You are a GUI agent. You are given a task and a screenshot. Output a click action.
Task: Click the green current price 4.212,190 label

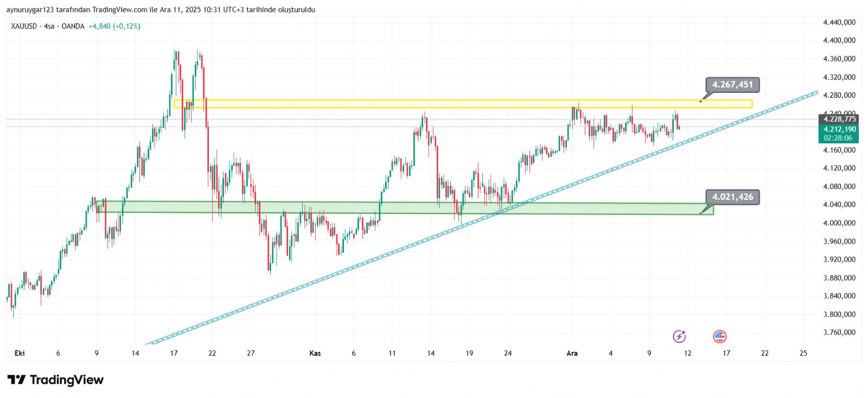pyautogui.click(x=839, y=129)
